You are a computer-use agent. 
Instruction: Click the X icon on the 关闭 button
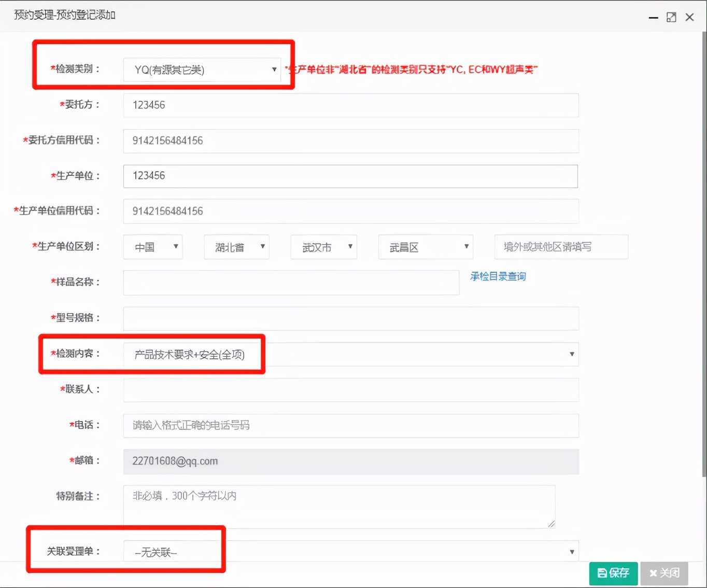point(654,573)
